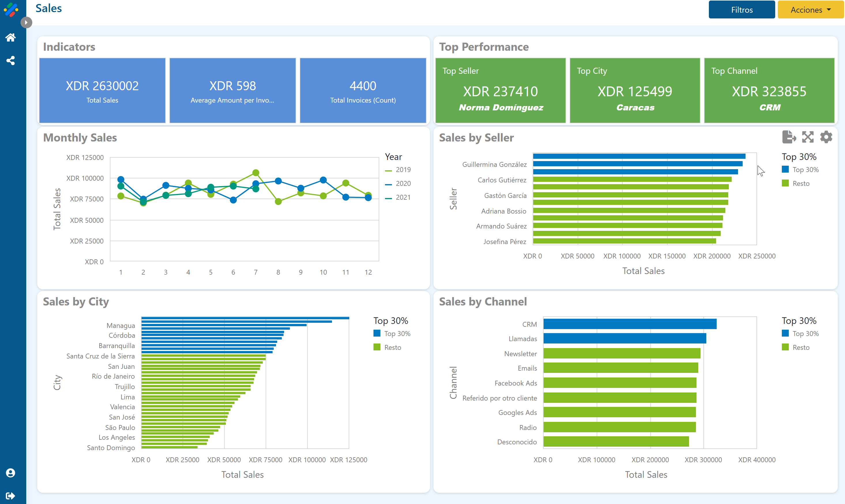This screenshot has width=845, height=504.
Task: Expand the collapsed sidebar arrow
Action: click(26, 23)
